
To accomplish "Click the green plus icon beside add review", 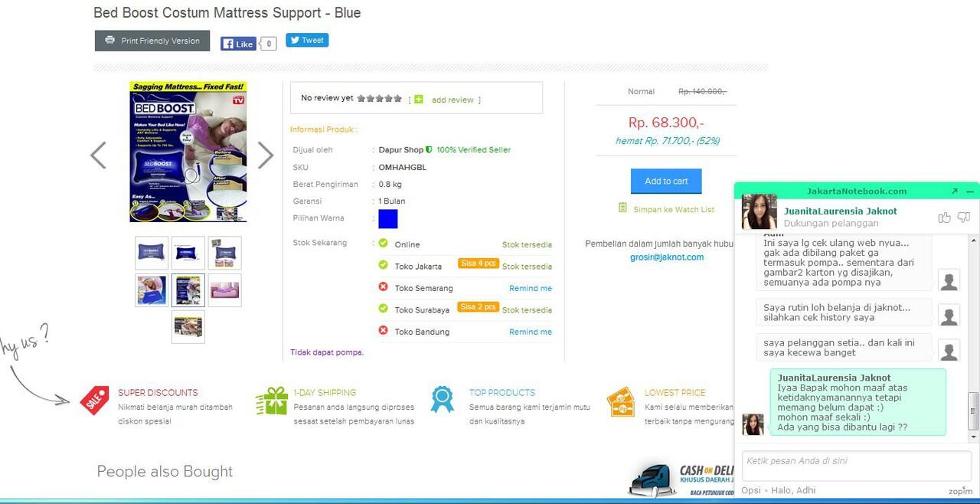I will (x=418, y=99).
